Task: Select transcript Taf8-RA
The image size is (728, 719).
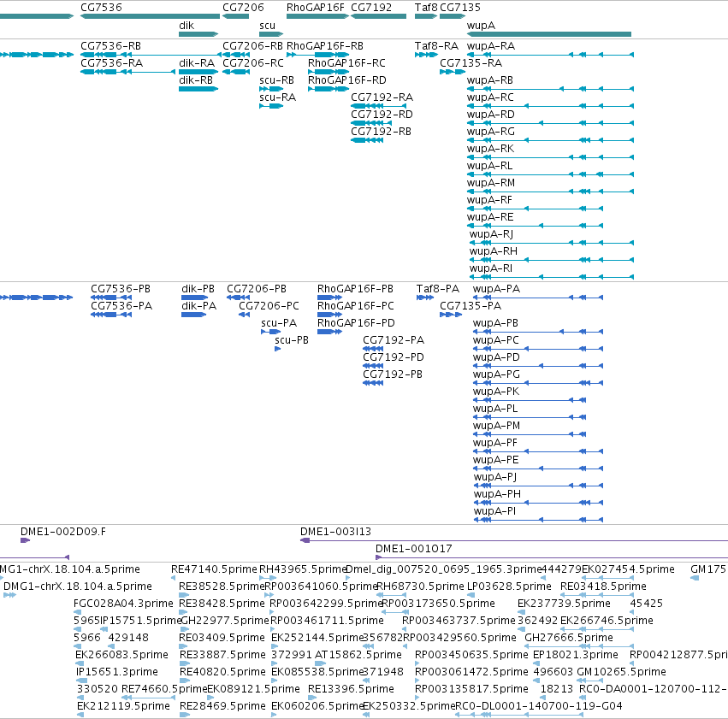Action: click(436, 46)
